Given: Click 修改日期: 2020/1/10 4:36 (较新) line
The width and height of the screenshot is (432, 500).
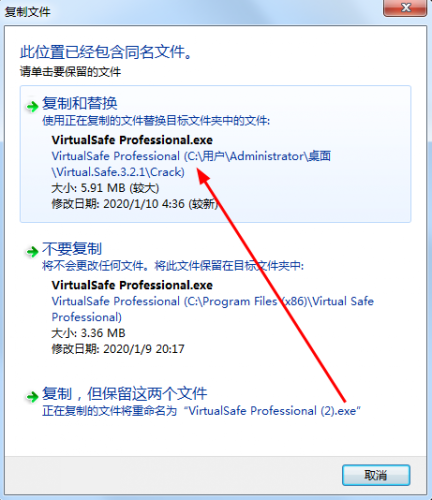Looking at the screenshot, I should (135, 204).
